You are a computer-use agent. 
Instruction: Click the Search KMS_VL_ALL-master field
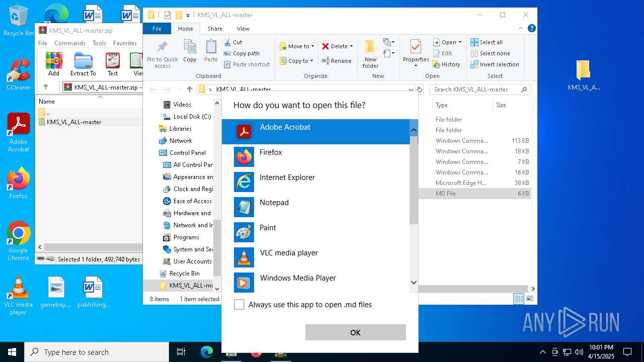coord(480,89)
